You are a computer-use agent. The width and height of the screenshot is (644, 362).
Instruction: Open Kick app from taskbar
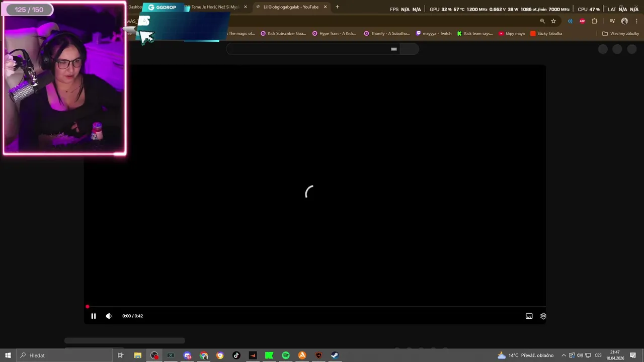269,355
